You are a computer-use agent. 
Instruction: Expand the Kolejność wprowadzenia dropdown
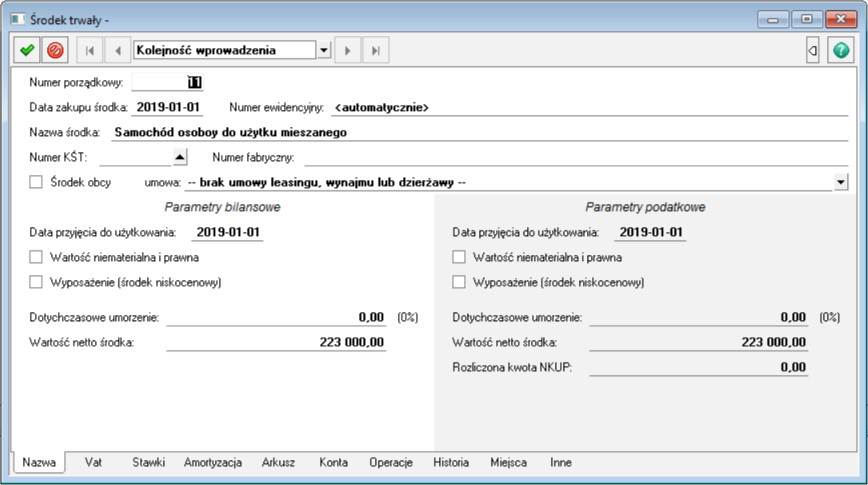324,50
